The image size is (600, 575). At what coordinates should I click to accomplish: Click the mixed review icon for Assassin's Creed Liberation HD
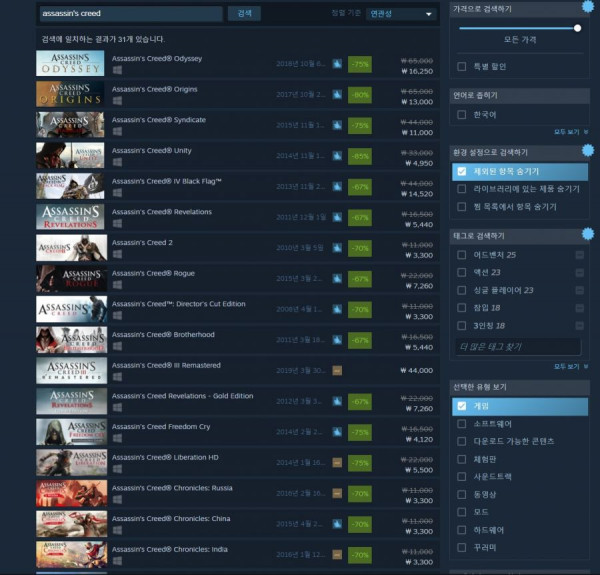pos(337,463)
